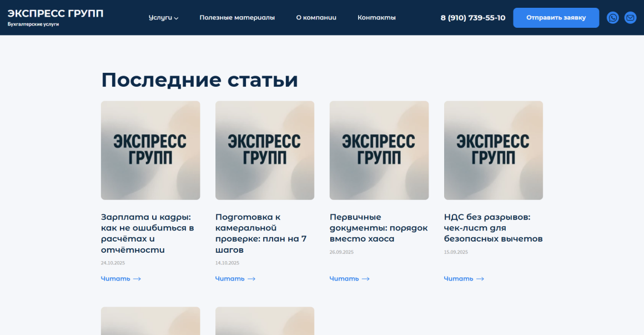
Task: Open WhatsApp chat icon in header
Action: [613, 18]
